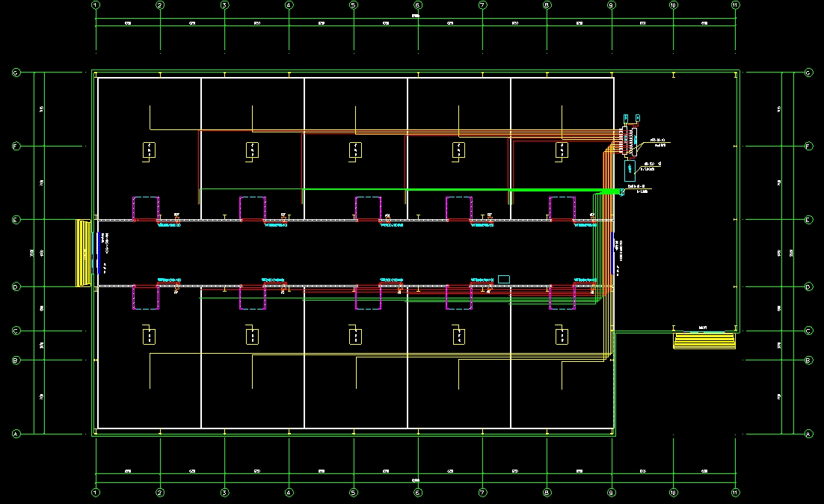The image size is (824, 504).
Task: Select axis bubble G on left side
Action: coord(15,73)
